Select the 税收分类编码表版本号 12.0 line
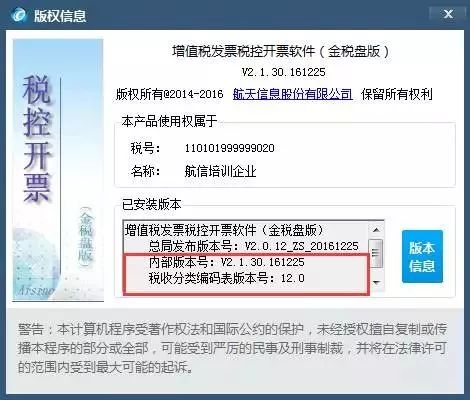Viewport: 470px width, 400px height. pyautogui.click(x=226, y=278)
